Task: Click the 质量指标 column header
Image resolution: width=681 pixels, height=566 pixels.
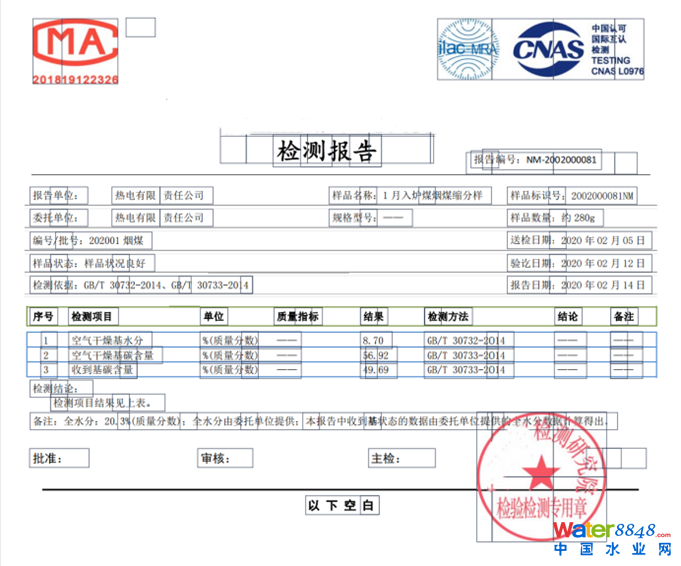Action: (x=298, y=317)
